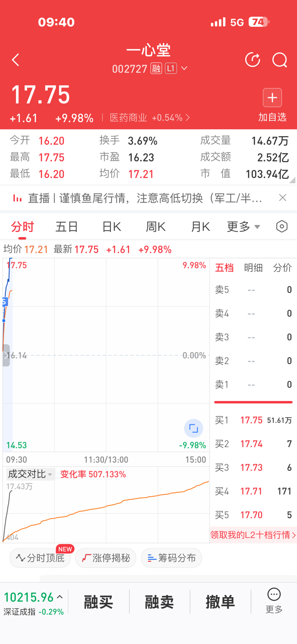Open chart settings hexagon icon

click(x=282, y=227)
